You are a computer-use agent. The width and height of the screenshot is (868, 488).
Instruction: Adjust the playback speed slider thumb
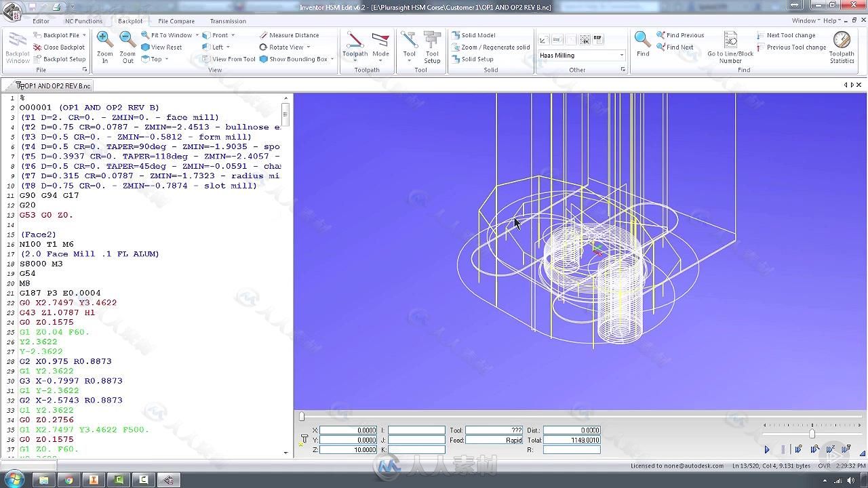pyautogui.click(x=812, y=433)
